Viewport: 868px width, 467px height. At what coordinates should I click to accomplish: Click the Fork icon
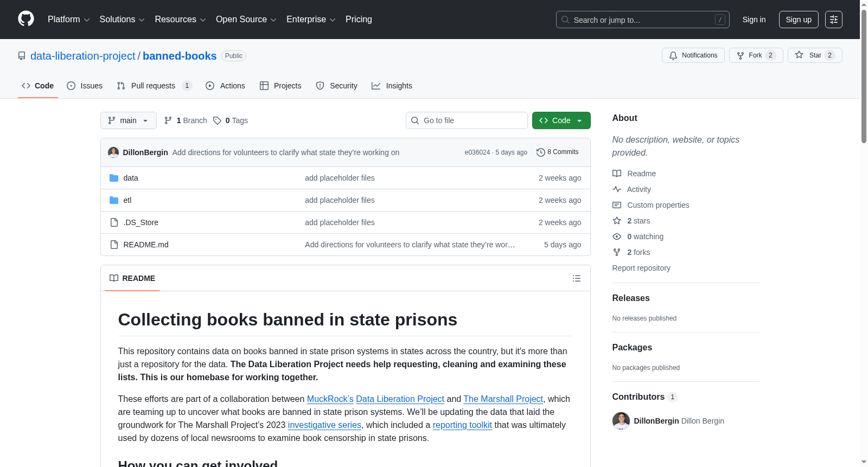click(741, 55)
